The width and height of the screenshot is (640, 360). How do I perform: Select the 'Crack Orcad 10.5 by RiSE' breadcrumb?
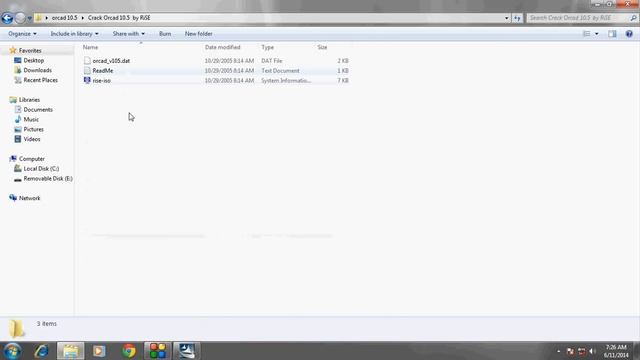click(119, 18)
